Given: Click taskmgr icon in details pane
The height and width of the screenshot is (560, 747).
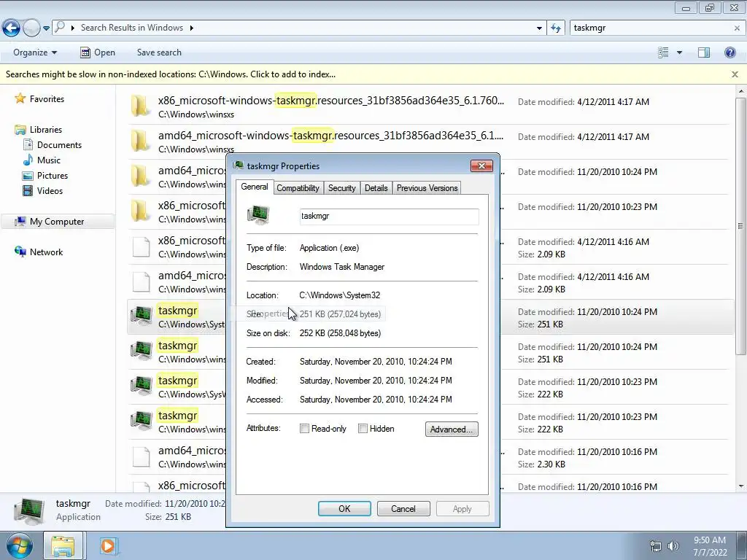Looking at the screenshot, I should click(x=29, y=510).
